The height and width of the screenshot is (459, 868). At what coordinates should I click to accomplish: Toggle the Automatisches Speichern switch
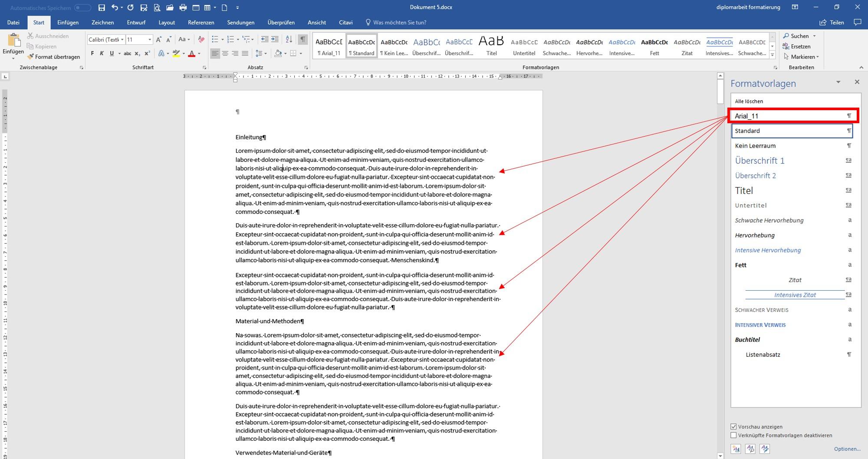pyautogui.click(x=82, y=8)
